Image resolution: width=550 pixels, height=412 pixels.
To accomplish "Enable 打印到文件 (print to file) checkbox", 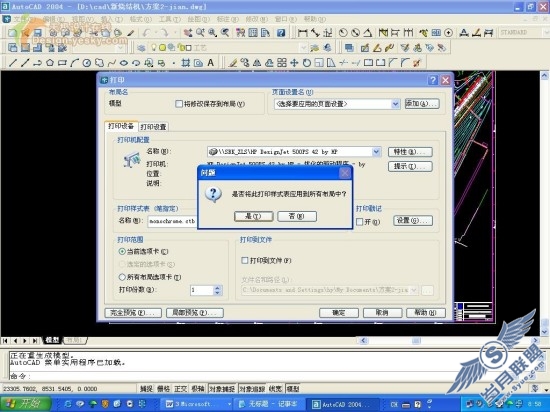I will (245, 261).
